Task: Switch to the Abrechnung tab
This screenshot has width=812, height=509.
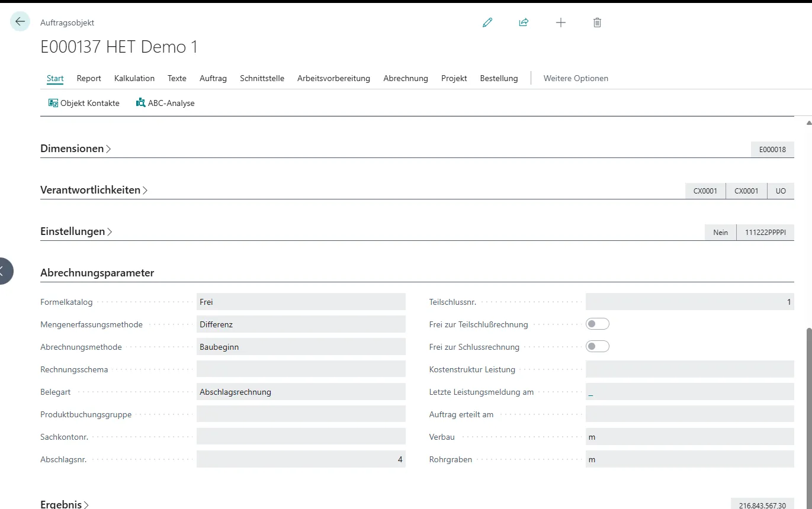Action: coord(405,78)
